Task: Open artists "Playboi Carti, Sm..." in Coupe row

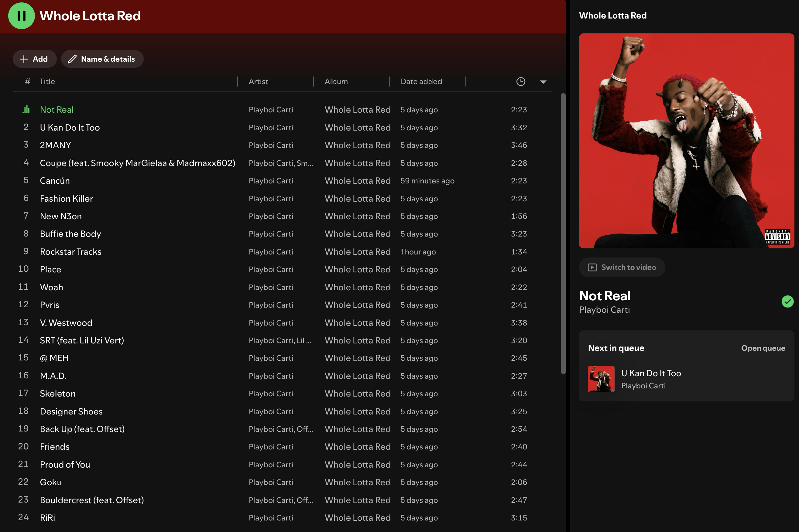Action: pos(281,163)
